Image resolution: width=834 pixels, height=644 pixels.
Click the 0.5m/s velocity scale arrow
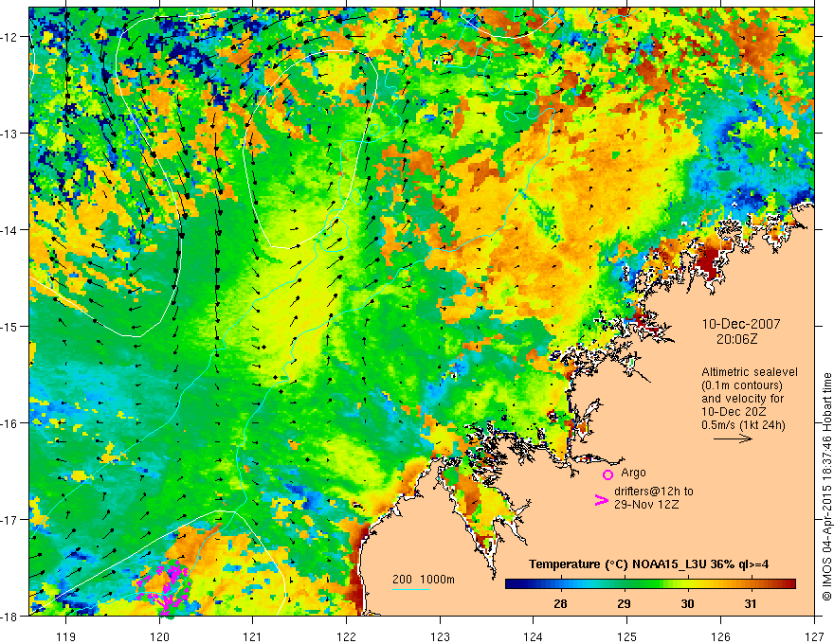[733, 438]
